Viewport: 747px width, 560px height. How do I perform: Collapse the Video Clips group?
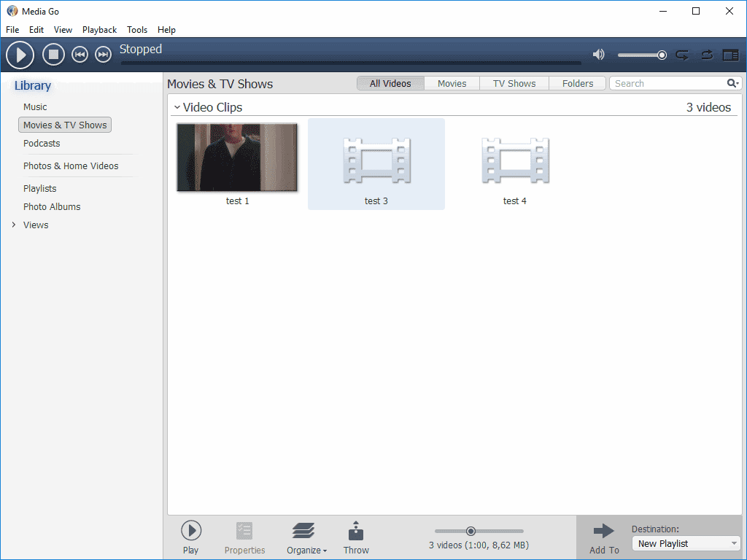click(x=177, y=108)
